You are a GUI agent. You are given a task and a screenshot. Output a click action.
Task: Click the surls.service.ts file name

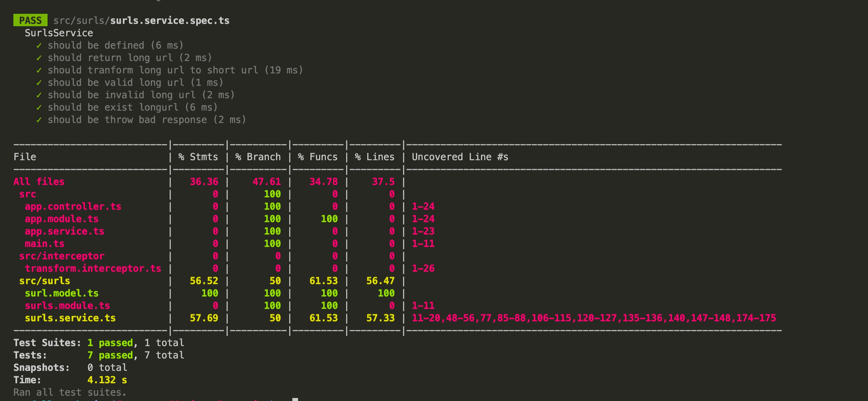[x=70, y=318]
